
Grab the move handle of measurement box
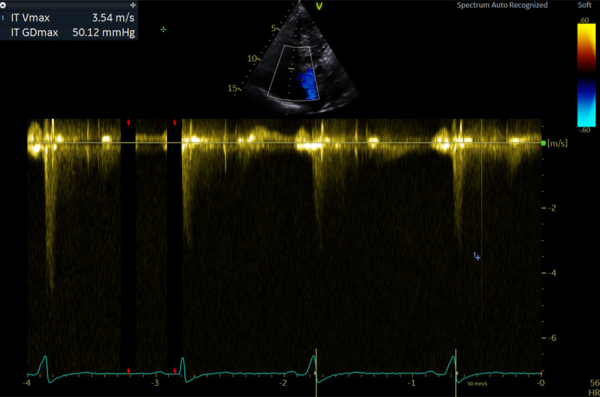(x=133, y=5)
